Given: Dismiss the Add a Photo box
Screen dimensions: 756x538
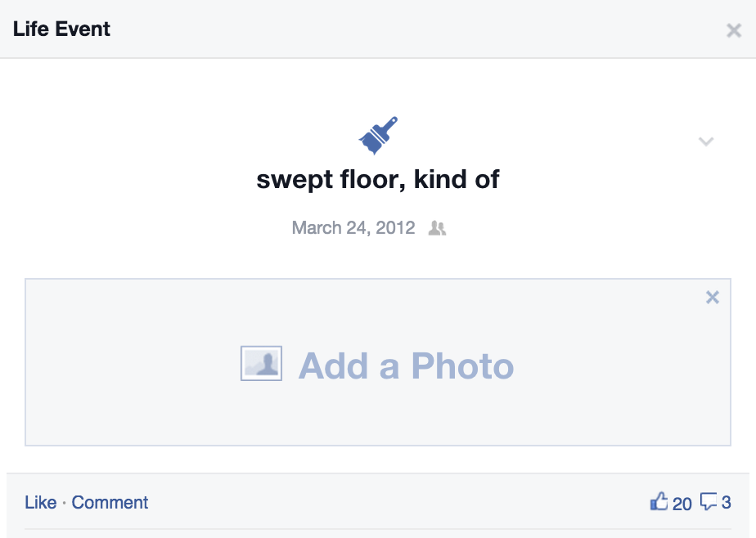Looking at the screenshot, I should [713, 298].
